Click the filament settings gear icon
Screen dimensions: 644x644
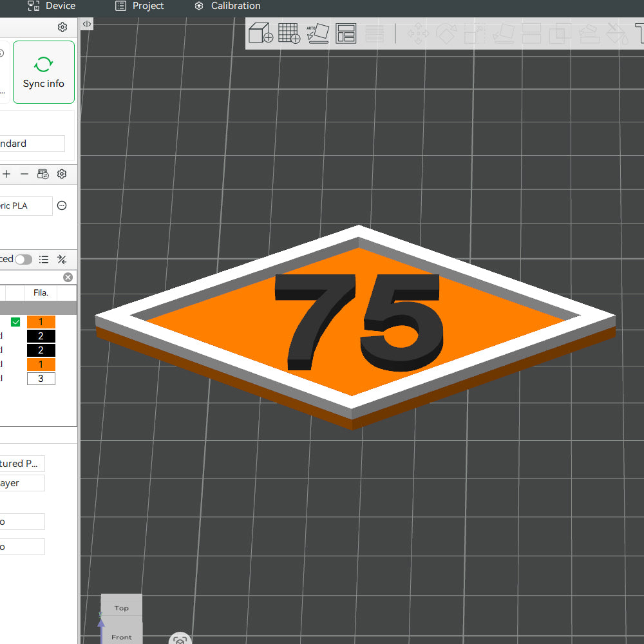click(x=62, y=173)
